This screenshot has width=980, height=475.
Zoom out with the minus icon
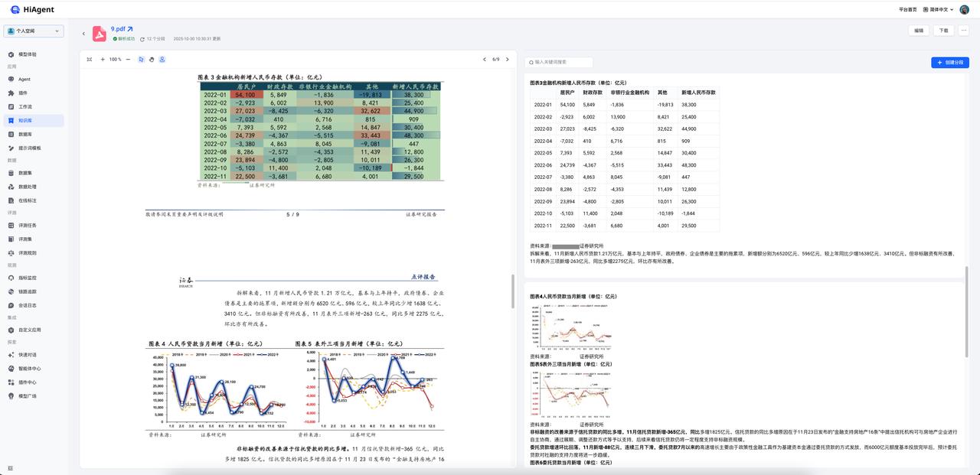click(x=128, y=59)
